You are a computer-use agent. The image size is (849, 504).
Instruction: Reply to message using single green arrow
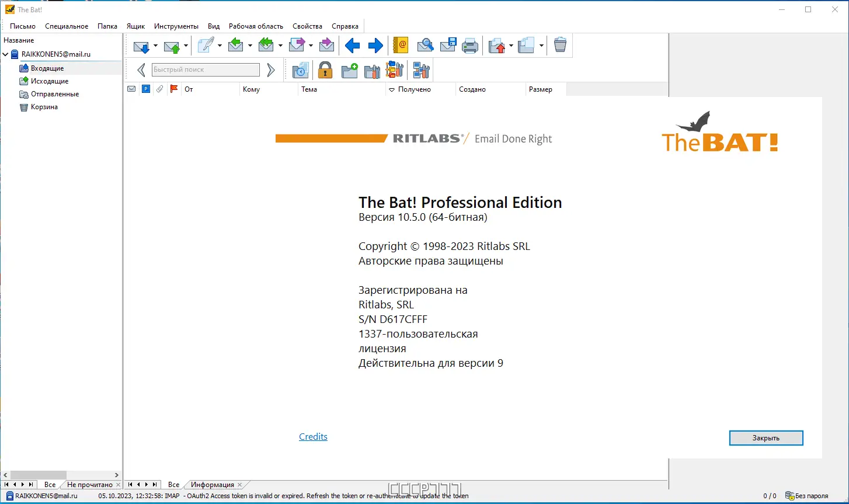click(236, 45)
